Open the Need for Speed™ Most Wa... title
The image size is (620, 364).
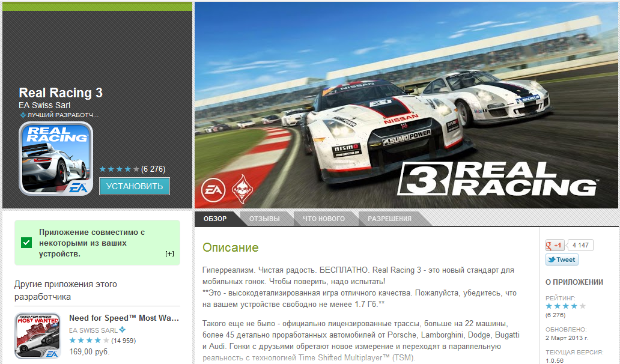coord(124,318)
